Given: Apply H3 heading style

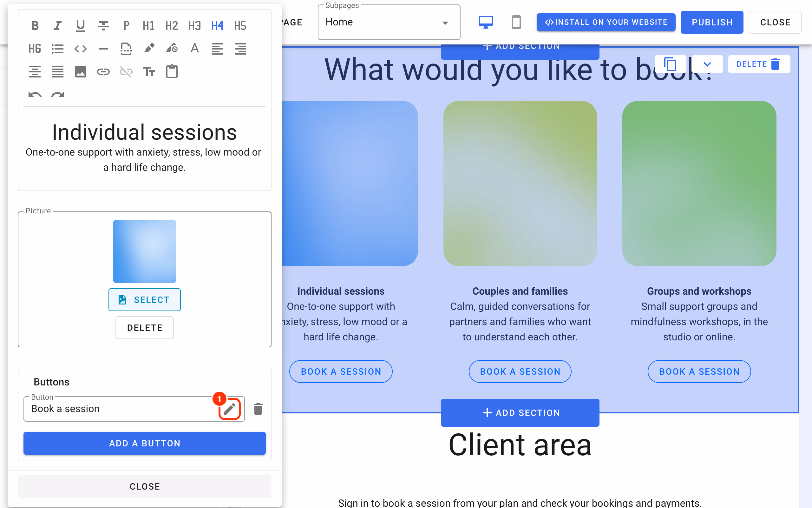Looking at the screenshot, I should (x=194, y=25).
